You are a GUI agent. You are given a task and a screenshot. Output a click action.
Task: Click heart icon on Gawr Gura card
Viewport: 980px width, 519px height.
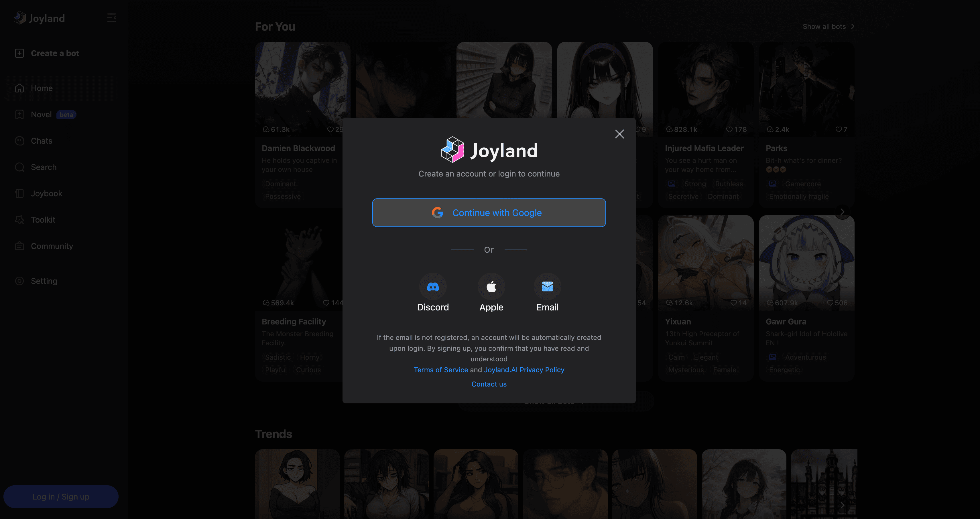(830, 303)
